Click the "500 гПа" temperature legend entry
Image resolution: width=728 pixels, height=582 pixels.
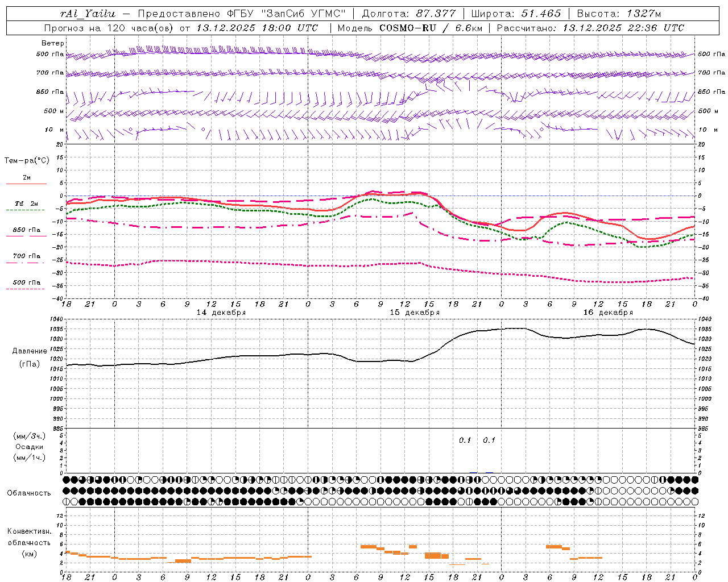(x=27, y=282)
